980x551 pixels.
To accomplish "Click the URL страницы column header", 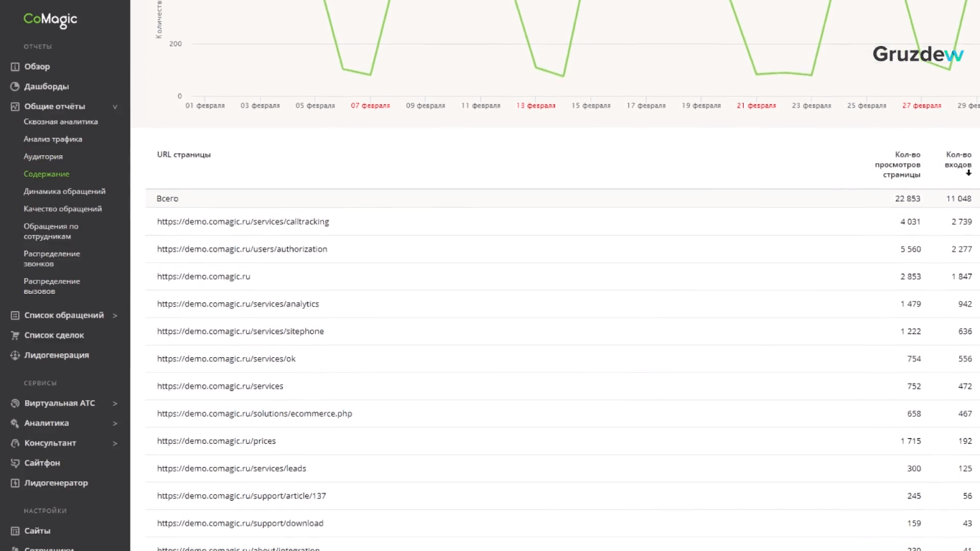I will [184, 154].
